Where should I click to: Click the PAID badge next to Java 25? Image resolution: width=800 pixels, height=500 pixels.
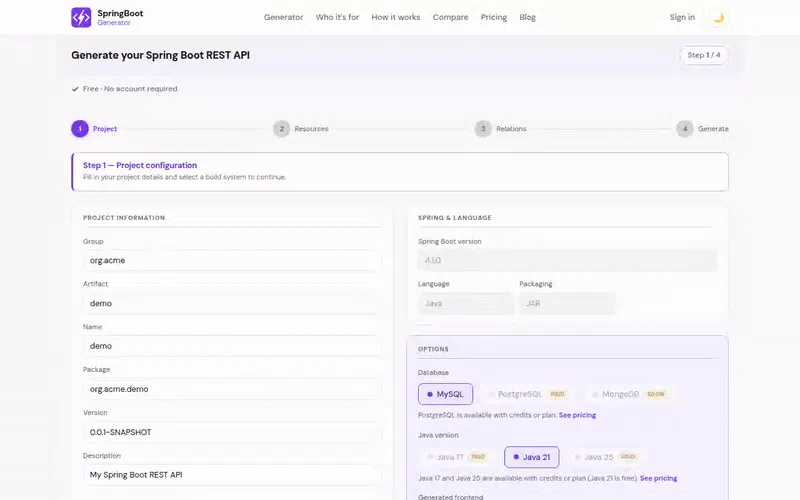(x=628, y=457)
